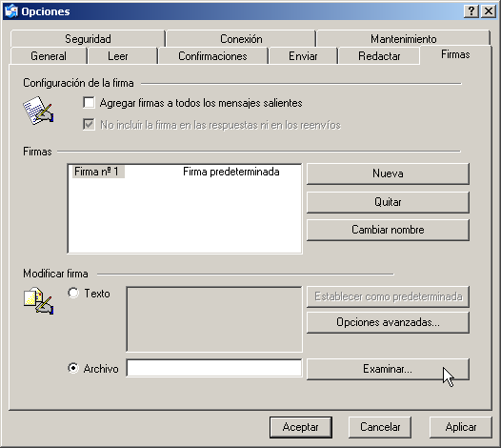This screenshot has height=448, width=501.
Task: Click Cambiar nombre button
Action: [388, 230]
